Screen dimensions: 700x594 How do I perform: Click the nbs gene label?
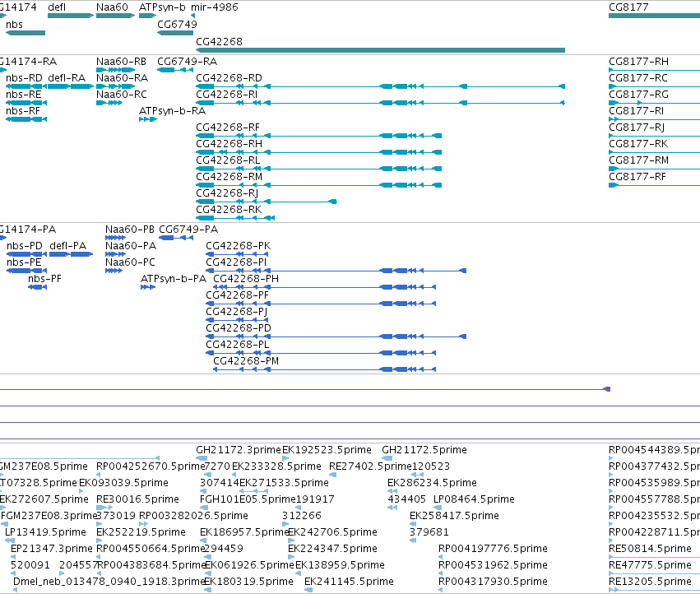pos(14,24)
